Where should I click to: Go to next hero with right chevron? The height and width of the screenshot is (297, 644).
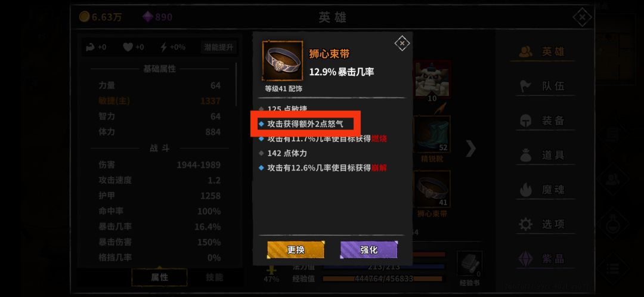[470, 148]
